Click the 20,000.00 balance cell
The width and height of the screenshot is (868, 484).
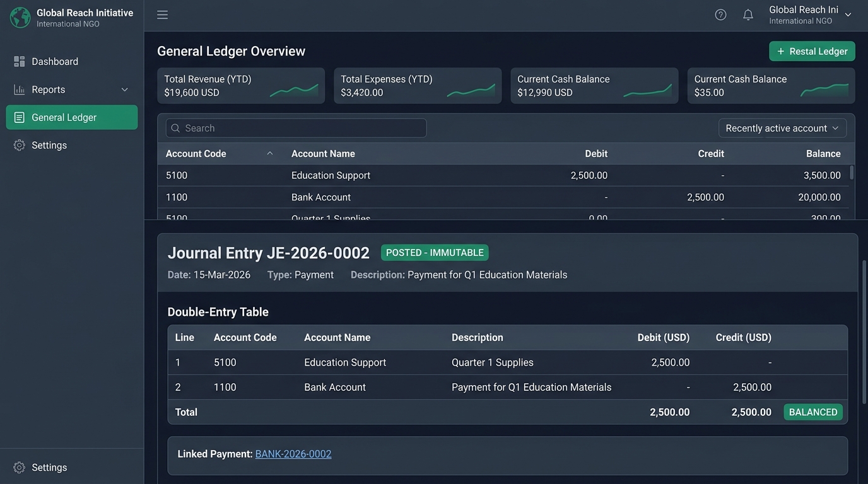(x=819, y=197)
